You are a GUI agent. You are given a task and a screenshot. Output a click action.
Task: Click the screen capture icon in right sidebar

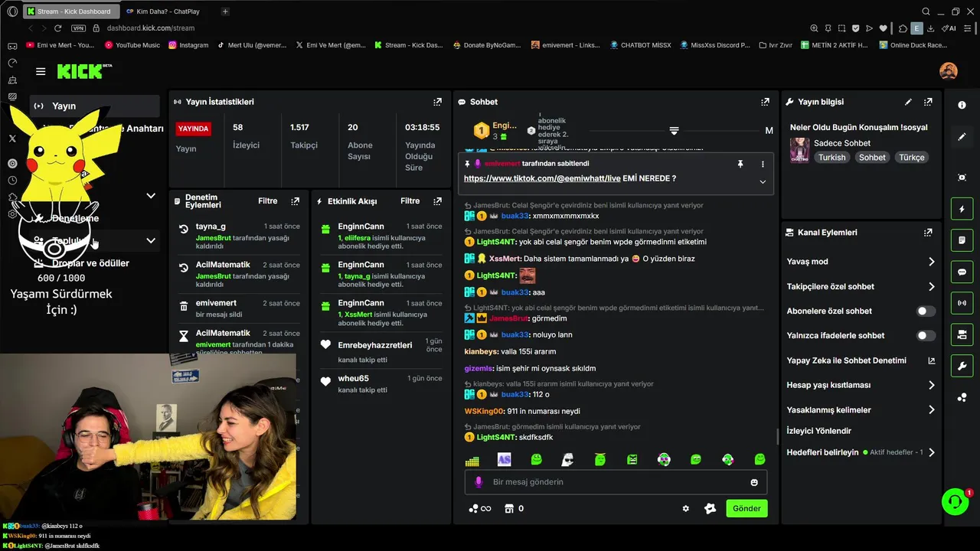pos(962,177)
